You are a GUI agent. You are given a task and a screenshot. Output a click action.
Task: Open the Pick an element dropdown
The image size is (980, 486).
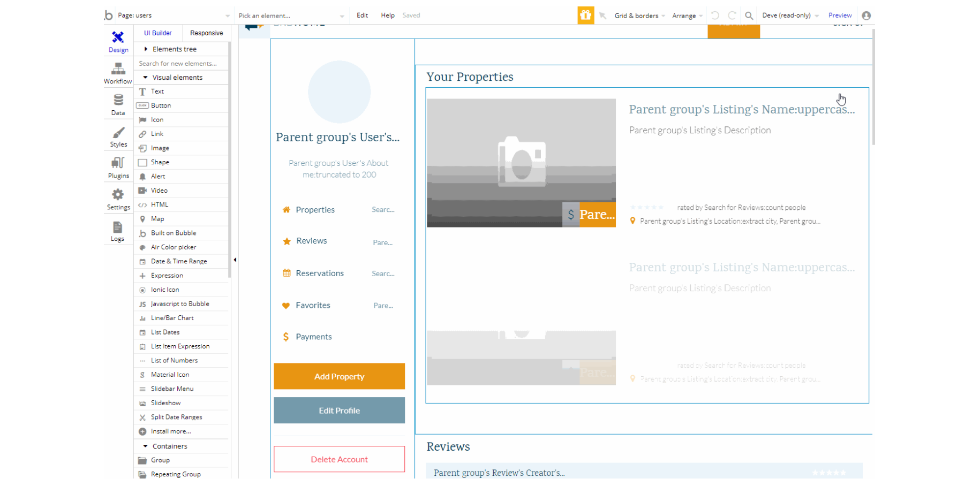tap(291, 16)
